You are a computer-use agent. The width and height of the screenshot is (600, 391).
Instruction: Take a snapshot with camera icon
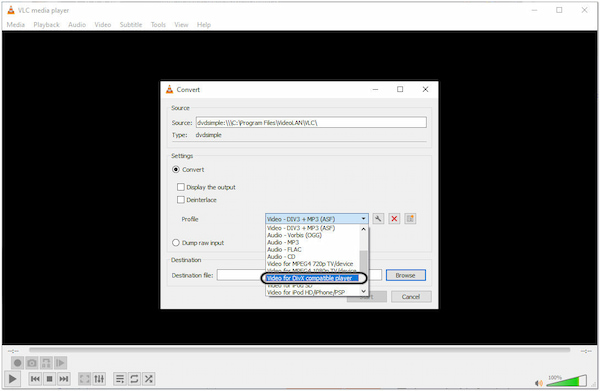click(32, 363)
